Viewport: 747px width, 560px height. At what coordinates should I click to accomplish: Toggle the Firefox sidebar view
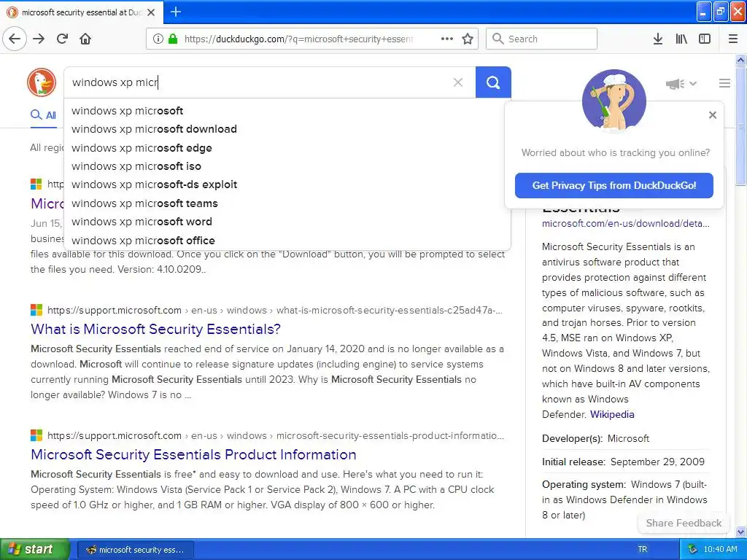point(705,39)
